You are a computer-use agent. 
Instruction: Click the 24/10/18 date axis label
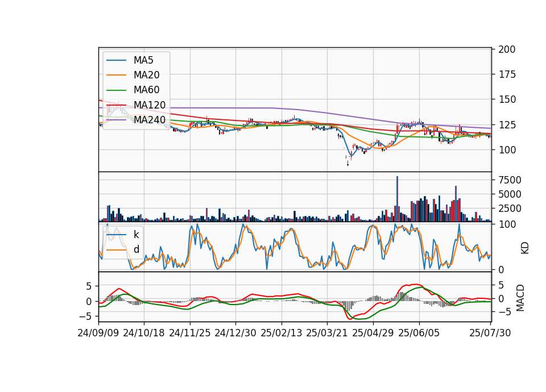click(x=144, y=333)
